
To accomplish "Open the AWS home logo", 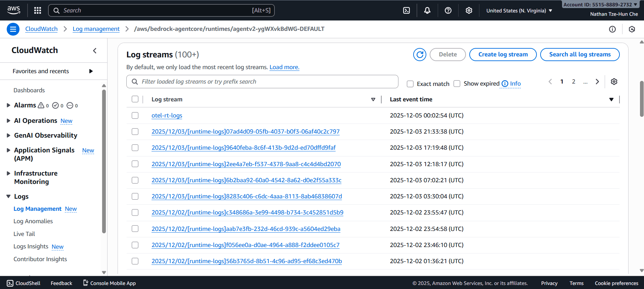I will 13,10.
